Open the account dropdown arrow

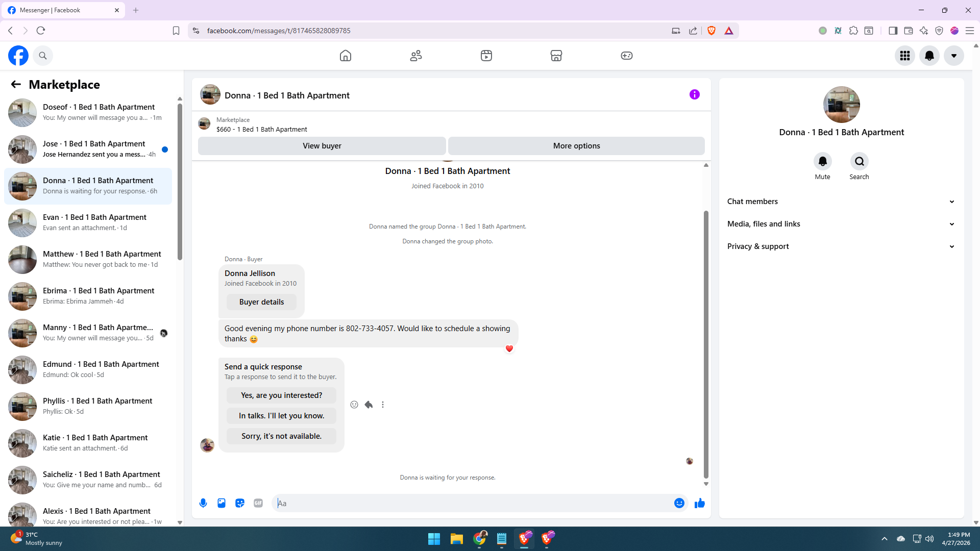tap(954, 56)
